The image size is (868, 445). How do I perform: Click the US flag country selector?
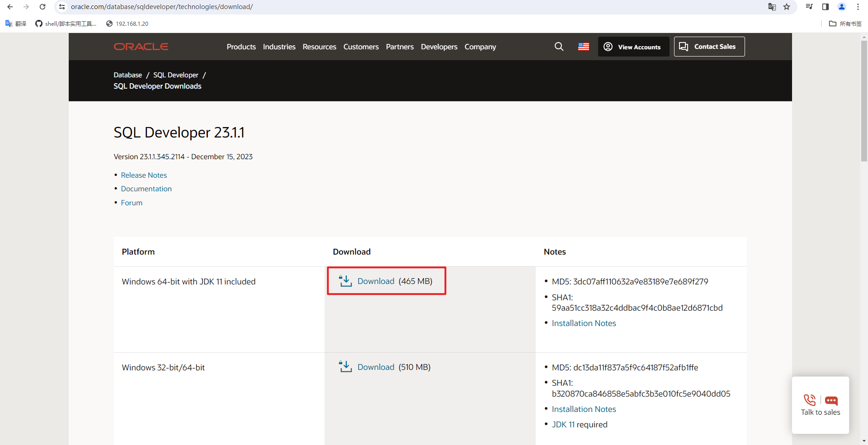(583, 47)
